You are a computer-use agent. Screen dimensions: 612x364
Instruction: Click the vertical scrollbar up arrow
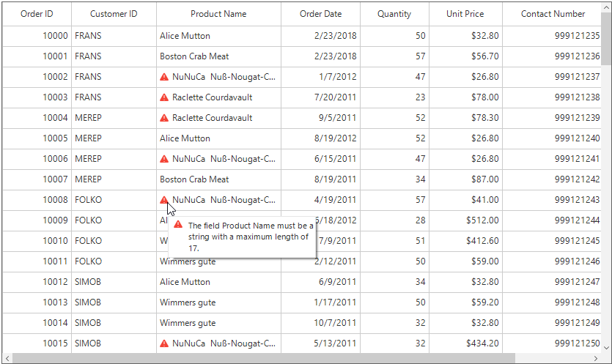(606, 7)
